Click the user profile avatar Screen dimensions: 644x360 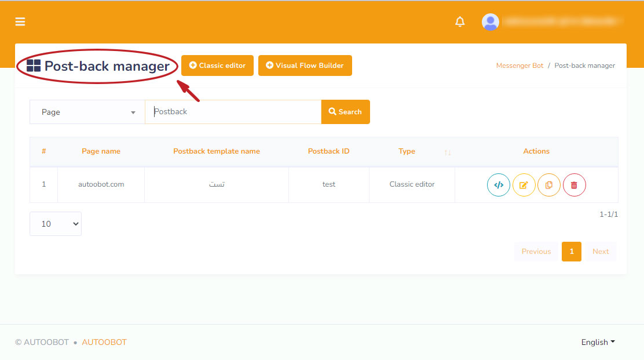[x=490, y=22]
